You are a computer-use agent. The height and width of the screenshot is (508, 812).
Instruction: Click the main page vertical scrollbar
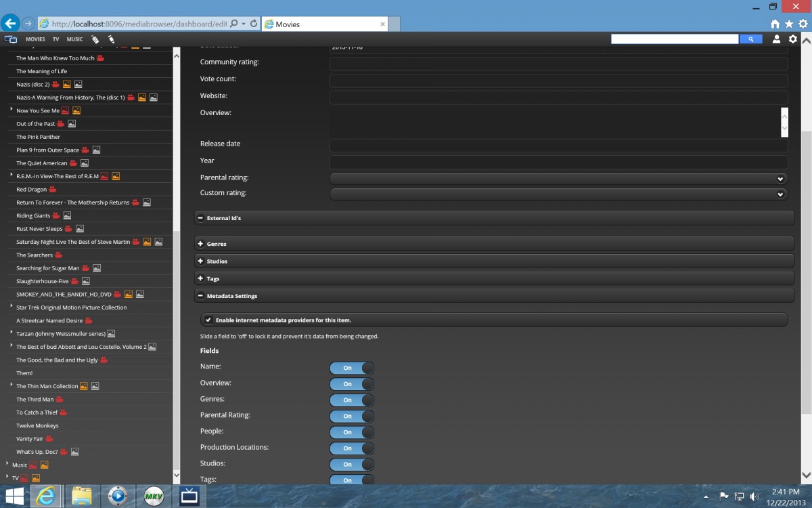pos(807,271)
